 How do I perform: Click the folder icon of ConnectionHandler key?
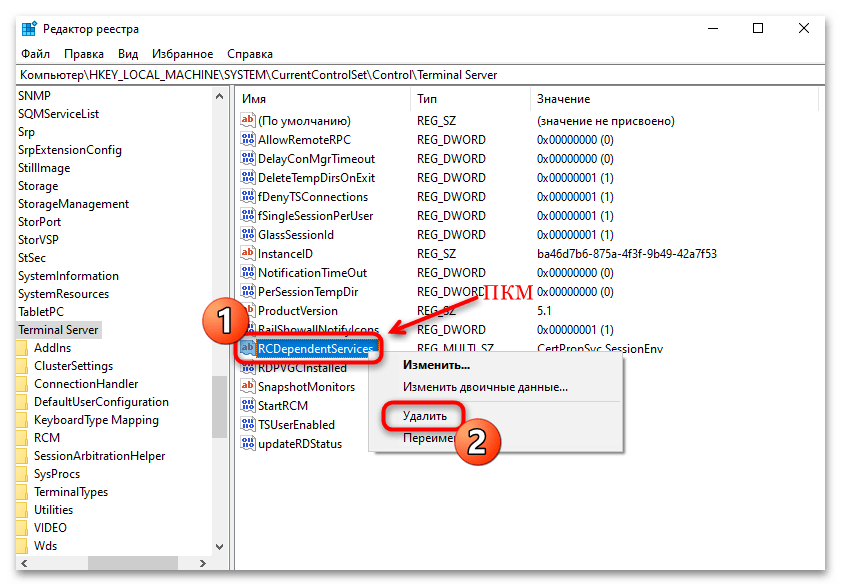point(22,384)
